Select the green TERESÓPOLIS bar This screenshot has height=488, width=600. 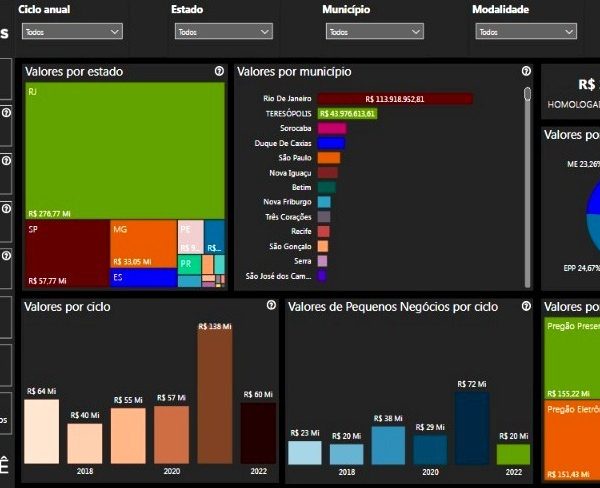click(345, 114)
